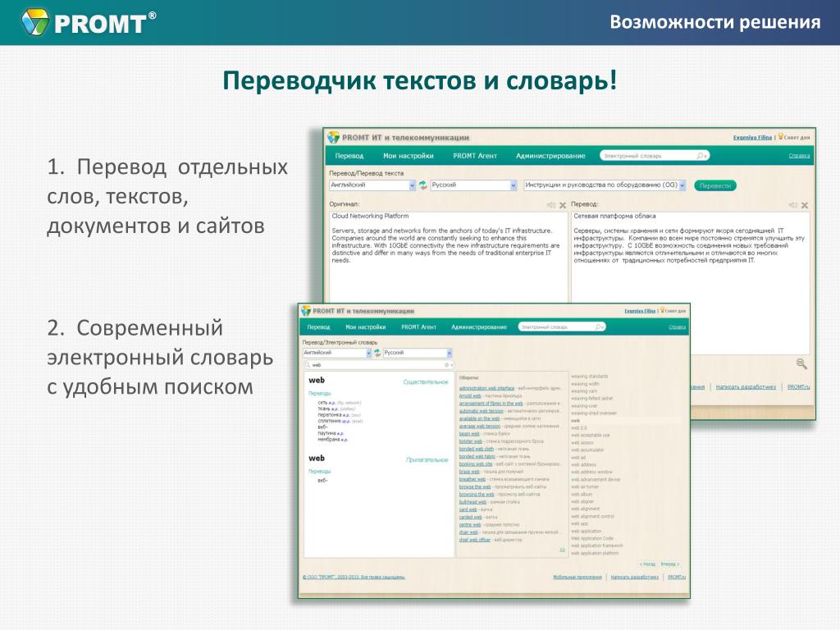Click 'Написать разработчику' in the dictionary window footer
840x630 pixels.
pos(634,577)
